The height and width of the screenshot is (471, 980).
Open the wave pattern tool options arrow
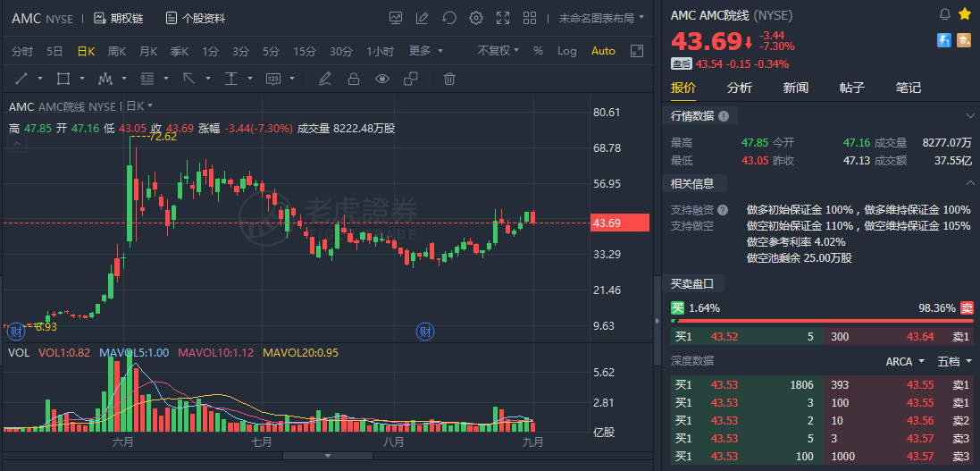pos(124,79)
